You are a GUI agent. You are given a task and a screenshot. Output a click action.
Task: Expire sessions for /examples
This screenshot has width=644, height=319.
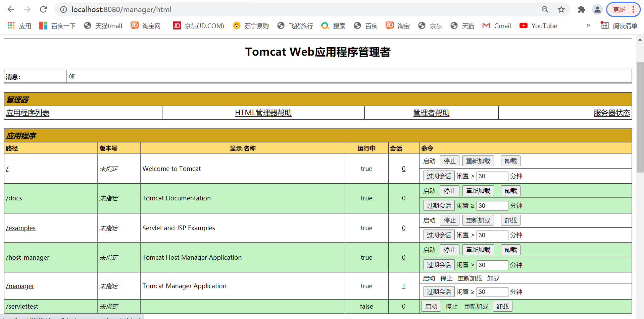point(439,235)
